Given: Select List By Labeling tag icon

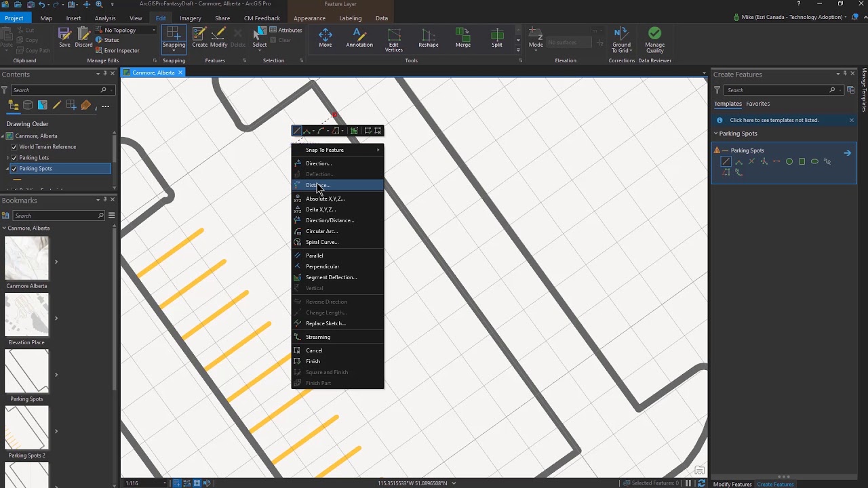Looking at the screenshot, I should point(85,105).
